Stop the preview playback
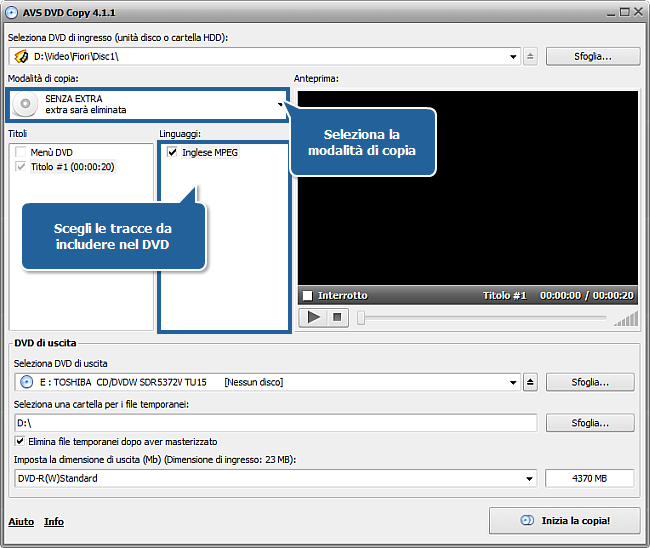 click(x=337, y=318)
